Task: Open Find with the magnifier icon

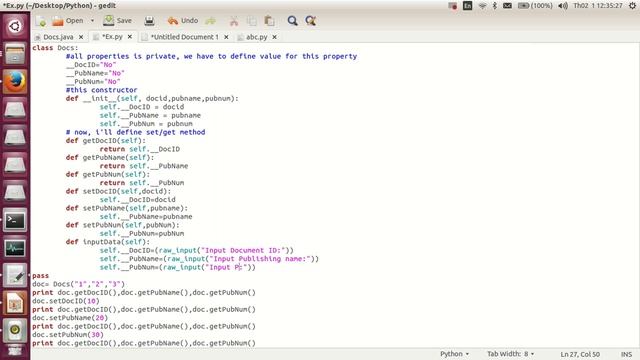Action: 292,21
